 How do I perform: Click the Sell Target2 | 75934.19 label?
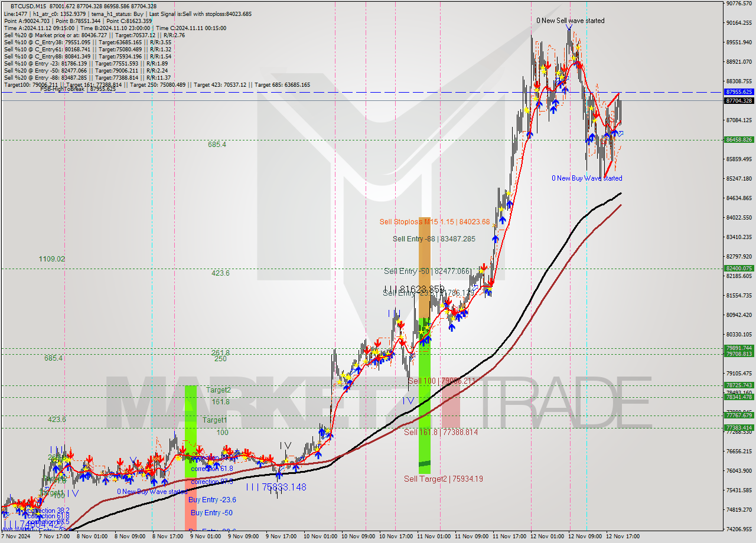(444, 479)
